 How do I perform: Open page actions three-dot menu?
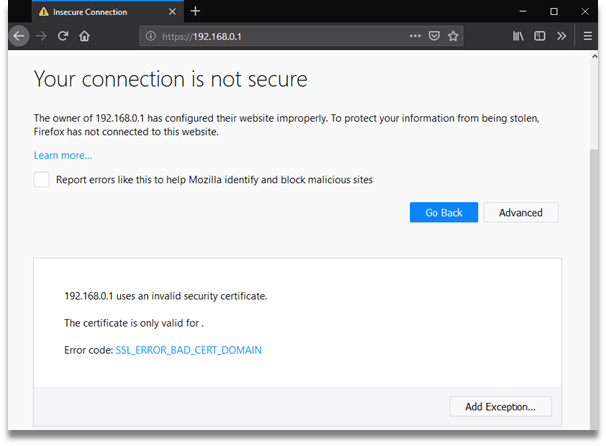(415, 36)
